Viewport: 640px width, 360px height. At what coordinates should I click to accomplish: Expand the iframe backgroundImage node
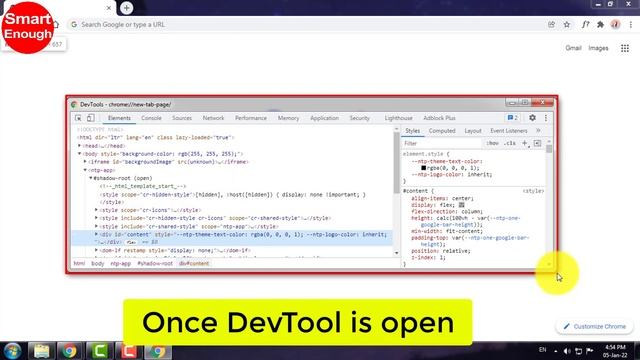point(85,162)
